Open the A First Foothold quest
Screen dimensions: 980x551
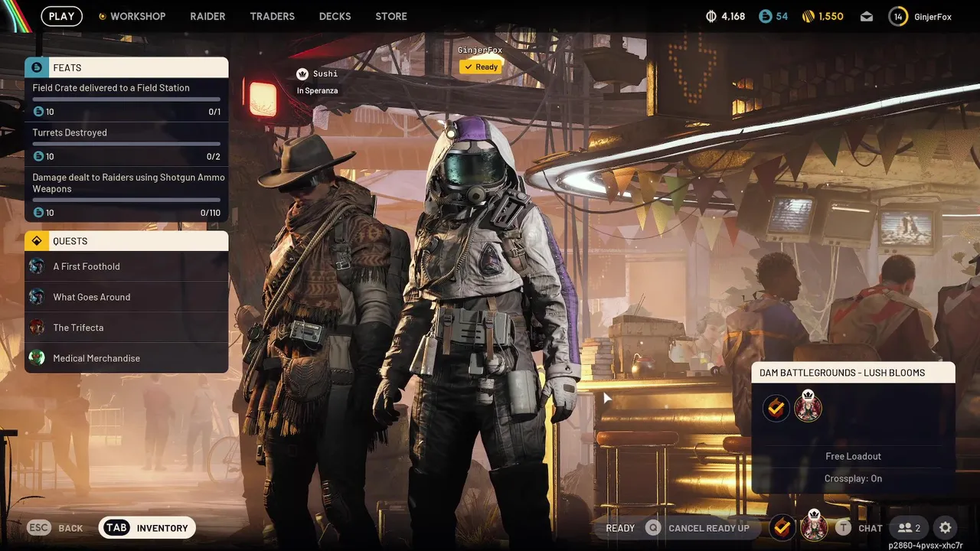[126, 266]
